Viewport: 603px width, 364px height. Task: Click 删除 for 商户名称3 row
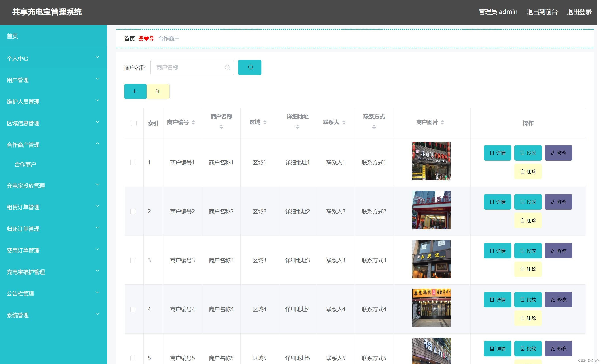pyautogui.click(x=528, y=269)
